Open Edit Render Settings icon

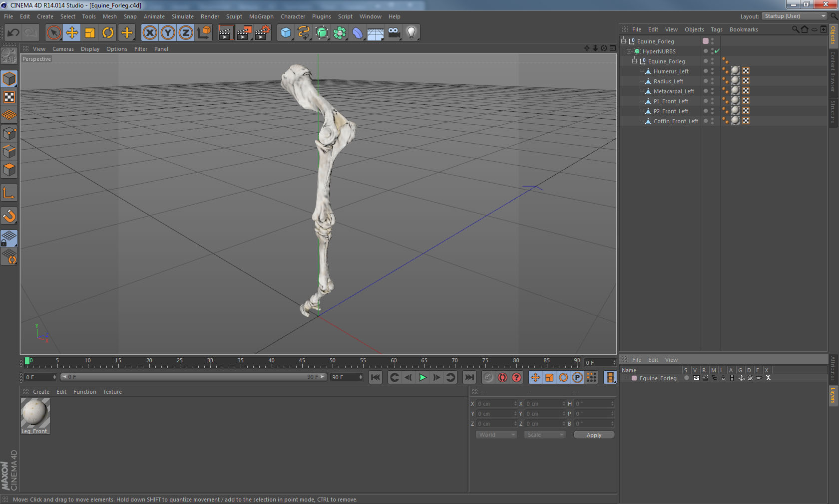[263, 33]
